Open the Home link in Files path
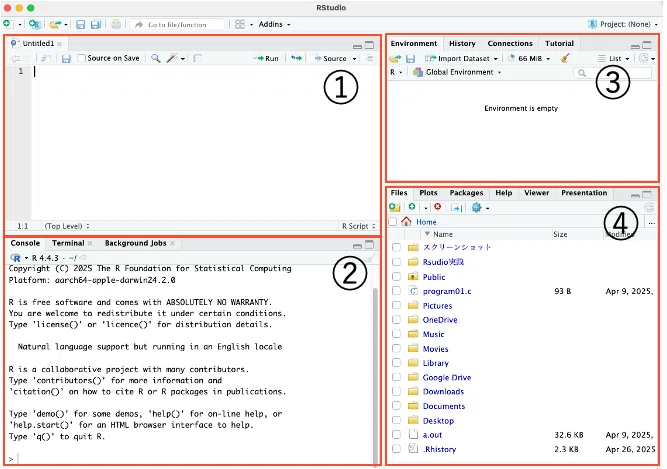The width and height of the screenshot is (667, 469). (x=426, y=222)
